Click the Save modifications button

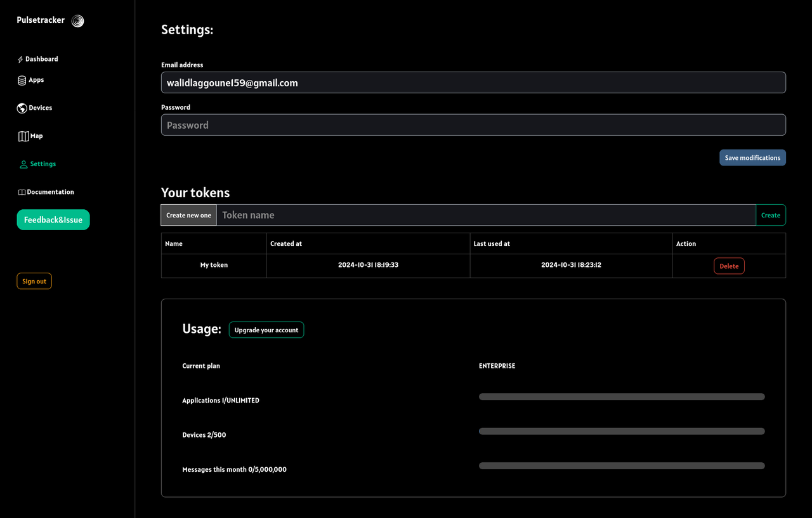pos(752,157)
